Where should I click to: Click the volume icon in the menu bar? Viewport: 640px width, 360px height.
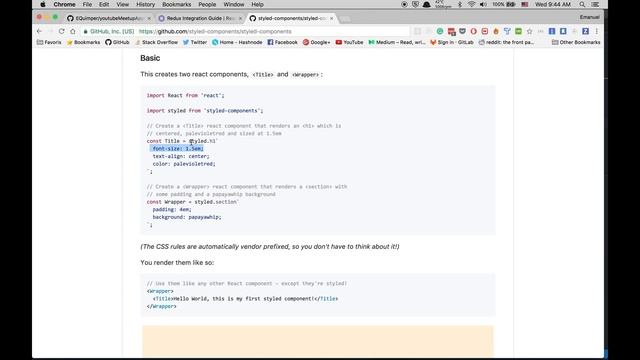(483, 4)
